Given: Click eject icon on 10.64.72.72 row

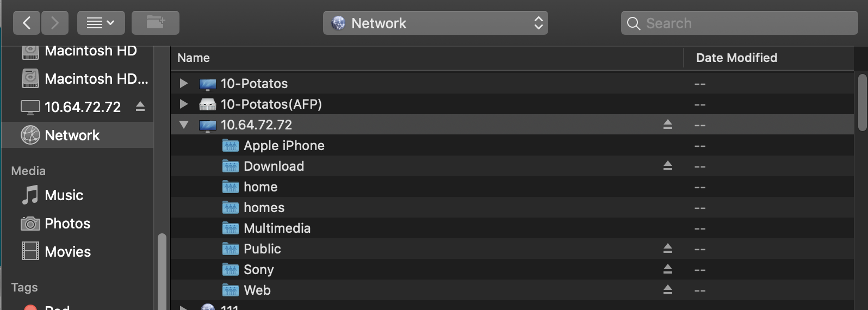Looking at the screenshot, I should coord(667,125).
